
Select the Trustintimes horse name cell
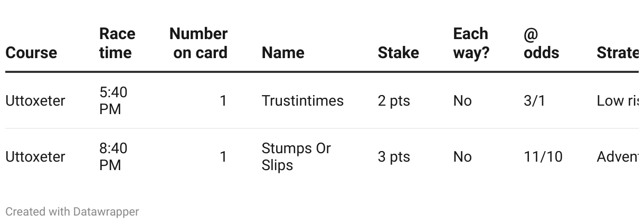click(x=302, y=101)
